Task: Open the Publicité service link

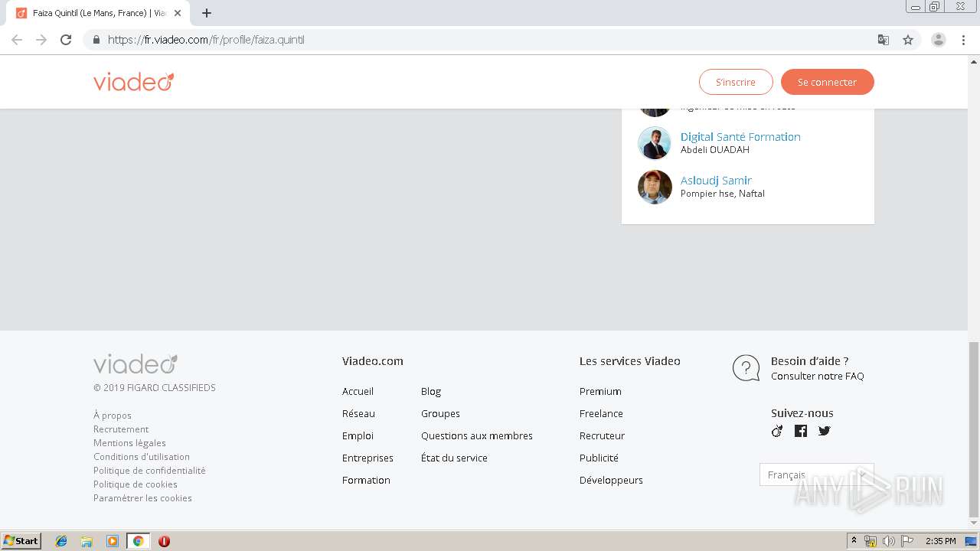Action: click(599, 458)
